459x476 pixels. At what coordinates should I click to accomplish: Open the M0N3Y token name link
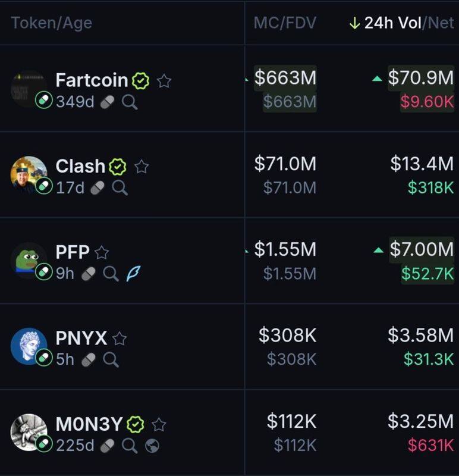coord(89,424)
